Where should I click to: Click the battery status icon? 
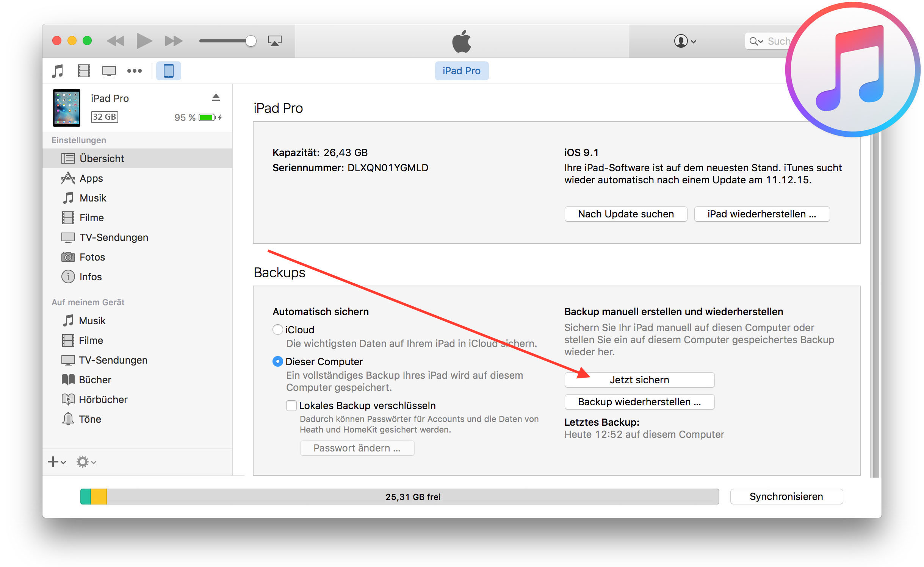[210, 117]
